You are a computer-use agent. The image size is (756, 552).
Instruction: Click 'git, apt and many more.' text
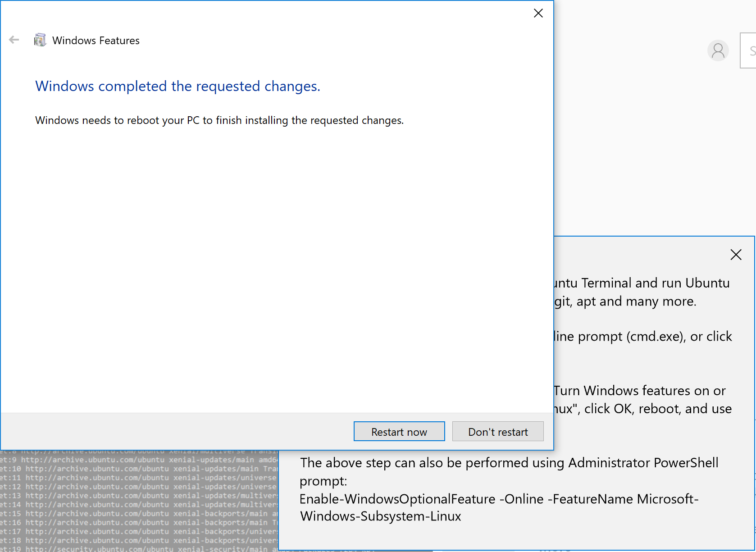625,301
